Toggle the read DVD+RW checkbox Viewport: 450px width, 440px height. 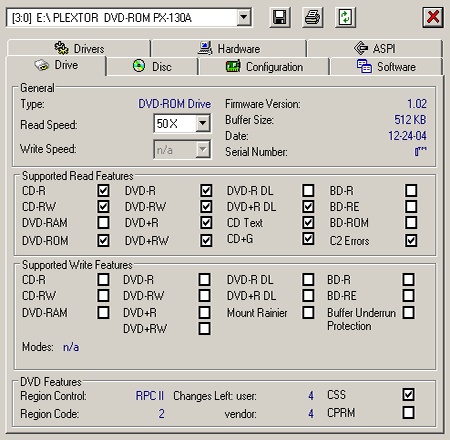(x=206, y=241)
